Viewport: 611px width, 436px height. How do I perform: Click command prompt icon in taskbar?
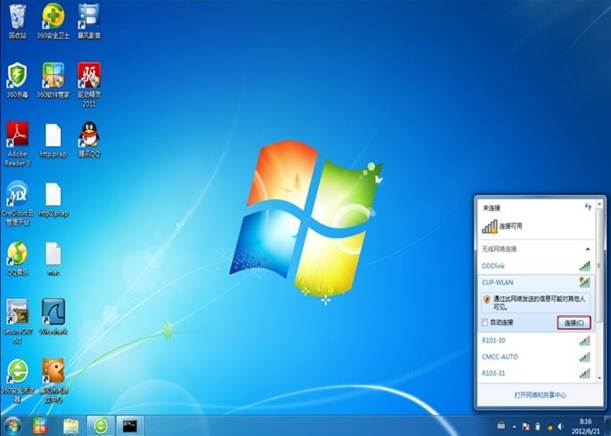coord(129,425)
